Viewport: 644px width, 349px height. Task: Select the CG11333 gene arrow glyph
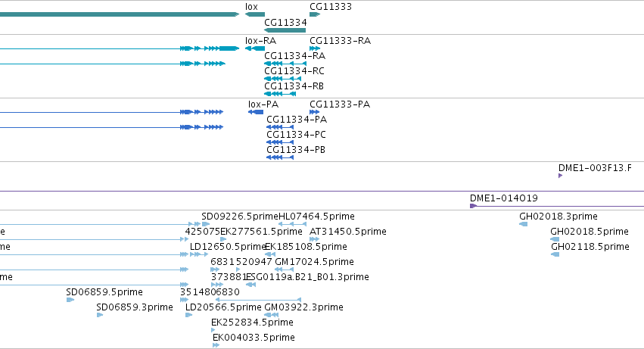[315, 14]
